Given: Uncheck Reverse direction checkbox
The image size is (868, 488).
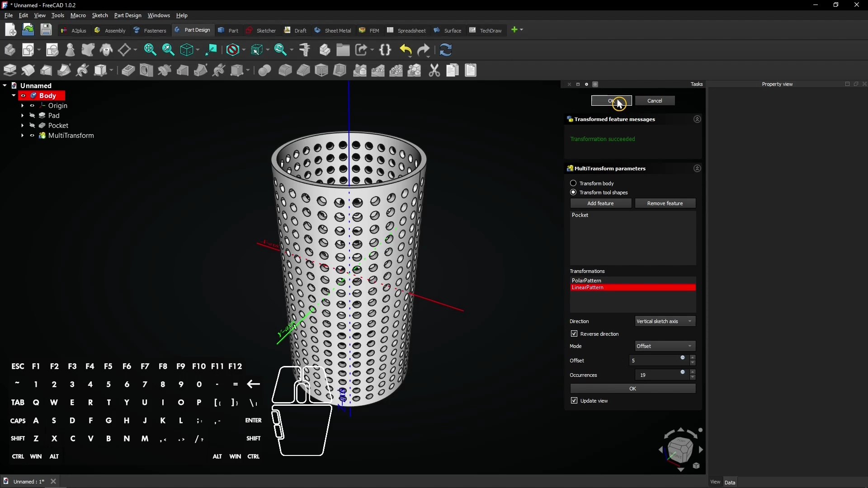Looking at the screenshot, I should coord(574,334).
